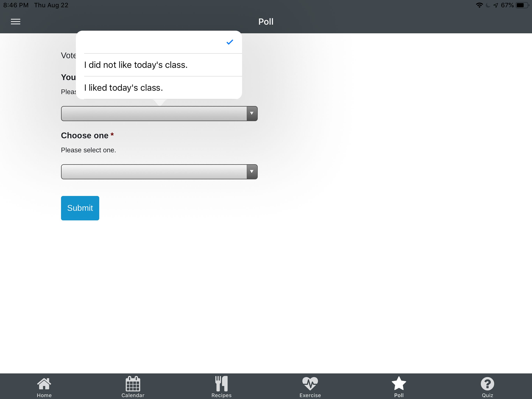The width and height of the screenshot is (532, 399).
Task: Open the hamburger menu
Action: [15, 22]
